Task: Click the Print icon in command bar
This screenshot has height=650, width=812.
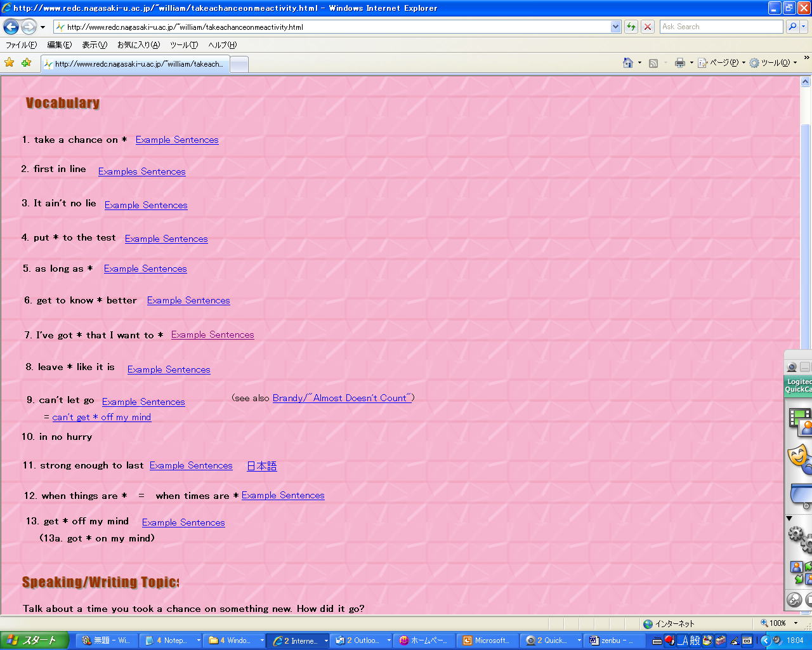Action: pyautogui.click(x=680, y=63)
